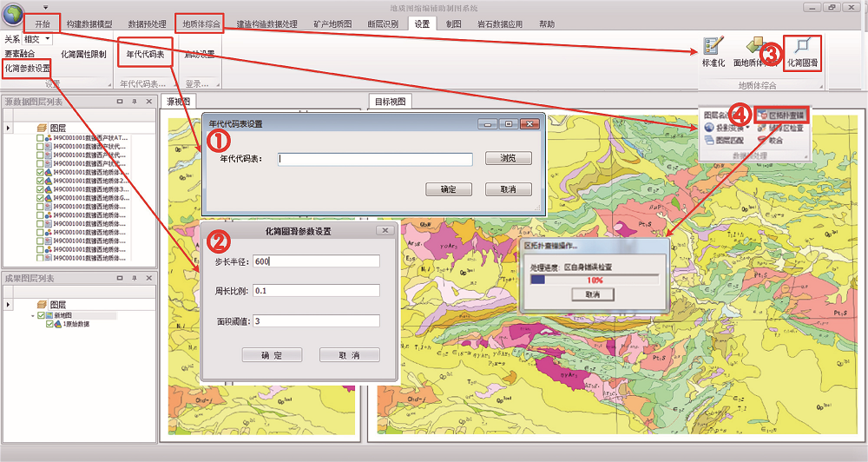Switch to the 开始 ribbon tab
Image resolution: width=868 pixels, height=462 pixels.
pyautogui.click(x=43, y=23)
